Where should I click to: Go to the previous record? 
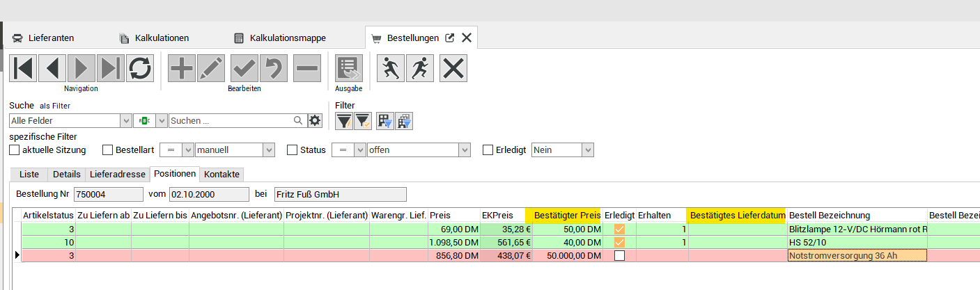point(52,69)
